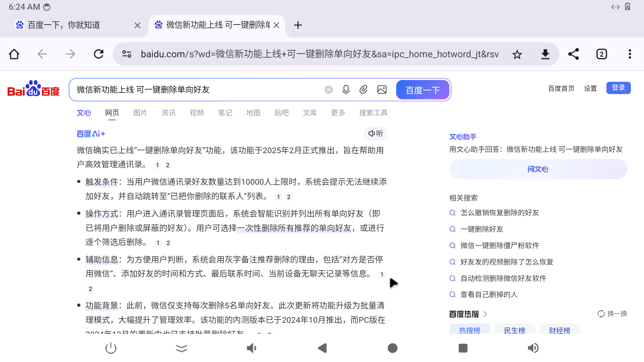The width and height of the screenshot is (644, 362).
Task: Click the browser download icon
Action: tap(545, 54)
